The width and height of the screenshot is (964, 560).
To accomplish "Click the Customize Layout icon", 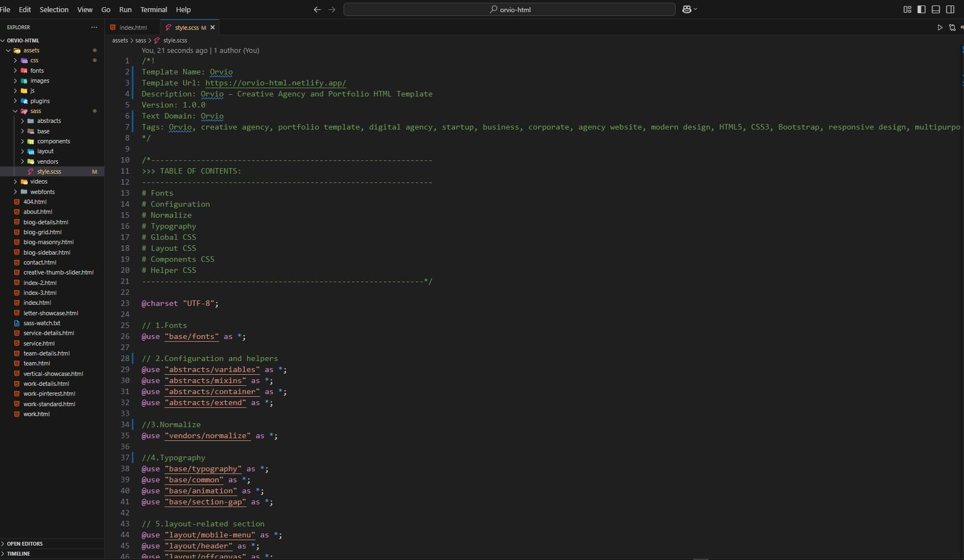I will click(907, 9).
